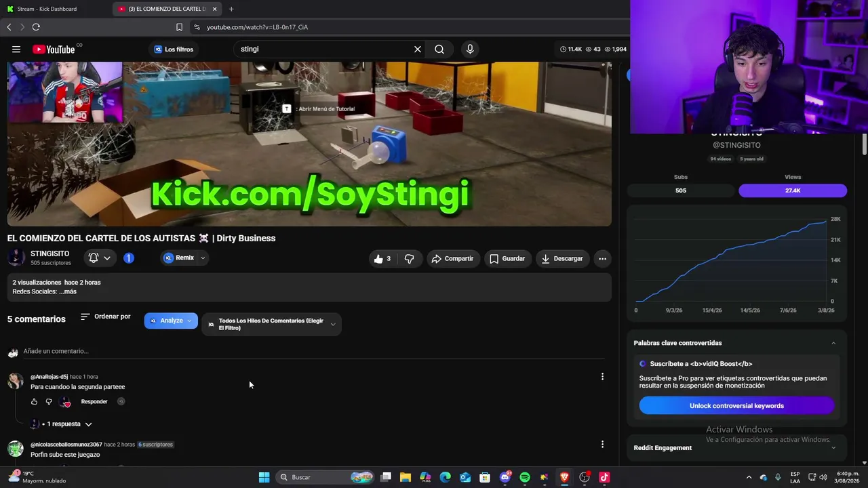Click the vidIQ sidebar scrollbar
This screenshot has width=868, height=488.
pos(865,144)
